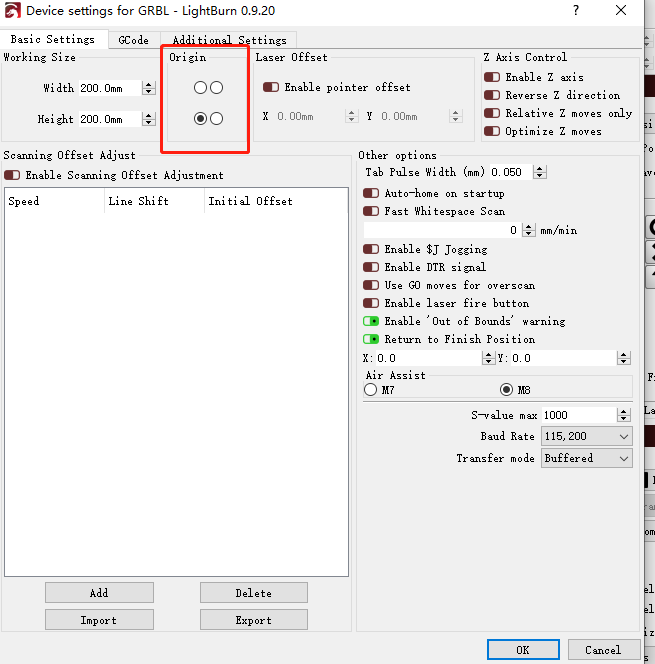Confirm settings with OK
This screenshot has width=655, height=664.
tap(523, 650)
